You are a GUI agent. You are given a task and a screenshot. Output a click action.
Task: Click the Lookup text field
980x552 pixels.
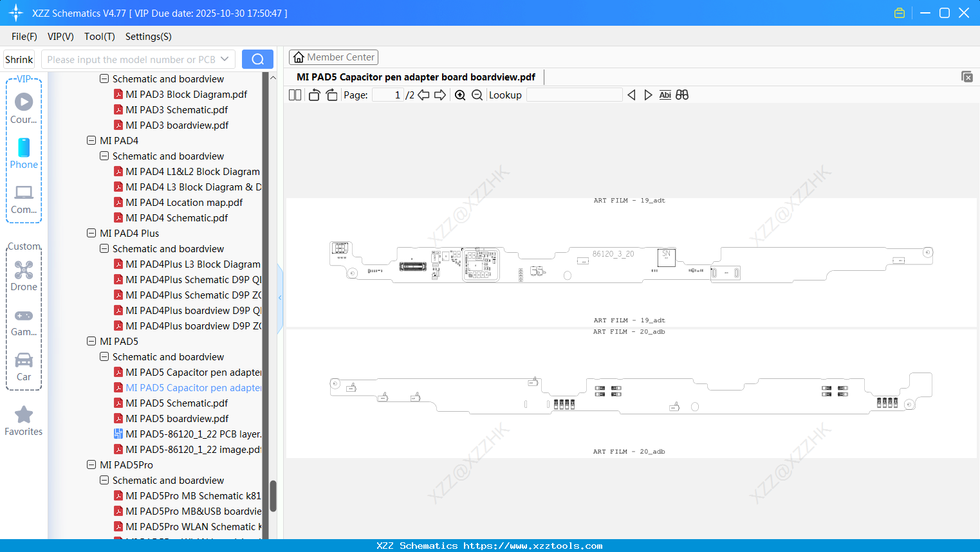(575, 95)
